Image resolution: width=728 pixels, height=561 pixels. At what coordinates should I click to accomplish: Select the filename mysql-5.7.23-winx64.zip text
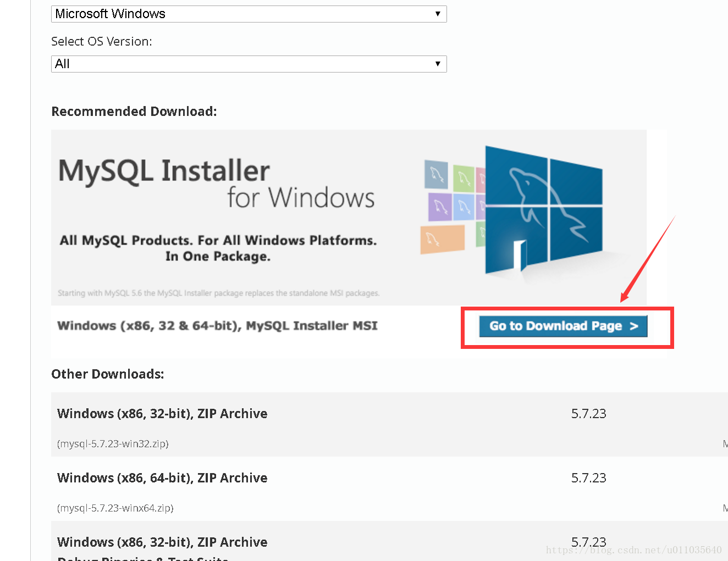click(115, 508)
